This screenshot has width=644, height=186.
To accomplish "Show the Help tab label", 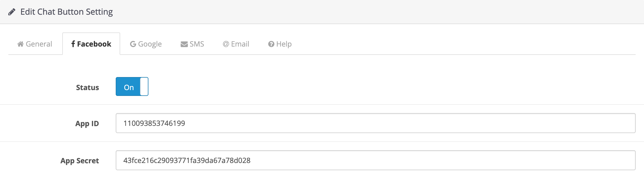I will click(284, 44).
